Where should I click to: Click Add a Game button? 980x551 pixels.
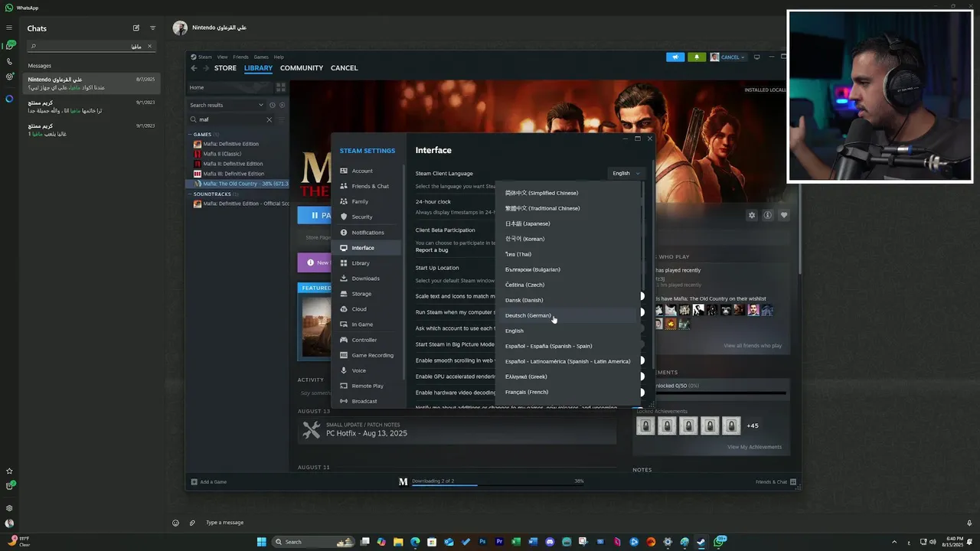[209, 482]
